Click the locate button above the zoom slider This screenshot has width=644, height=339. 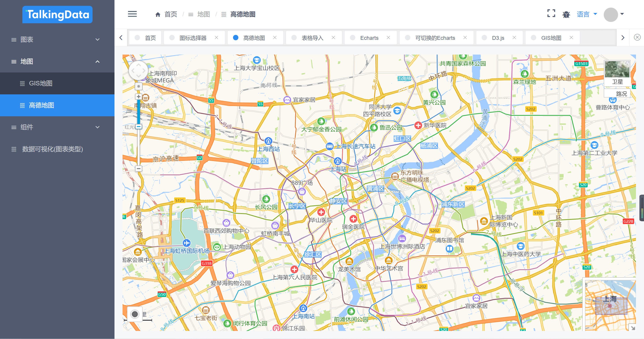coord(138,86)
